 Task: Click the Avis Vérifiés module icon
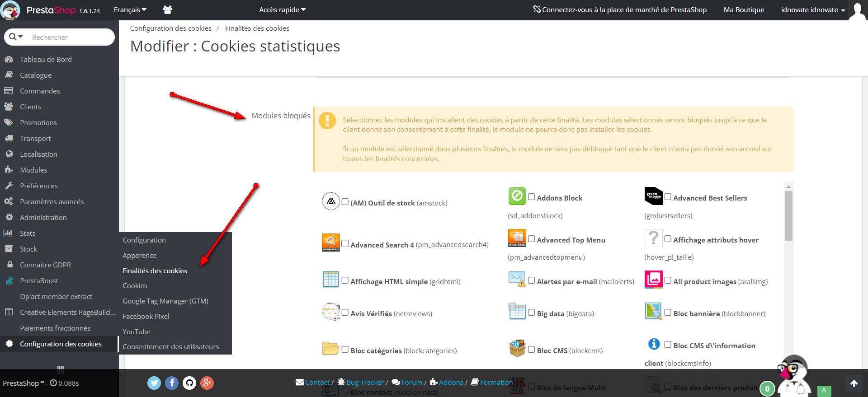click(331, 312)
